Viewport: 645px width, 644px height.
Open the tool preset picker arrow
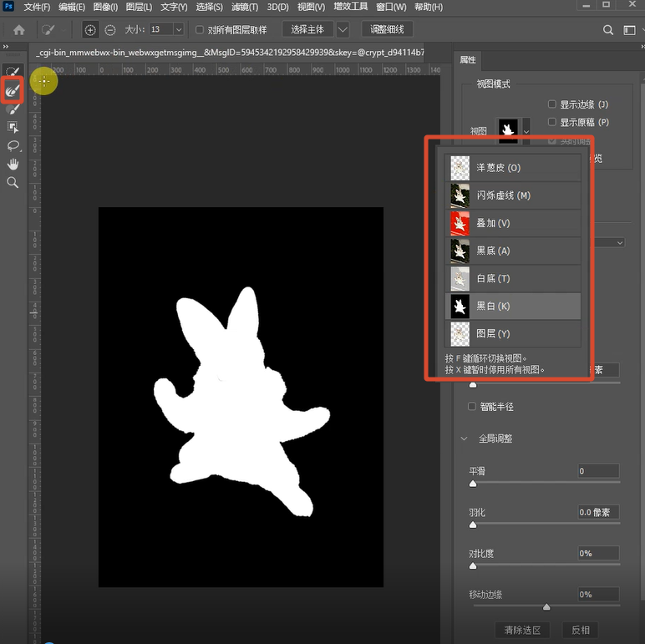pos(63,30)
